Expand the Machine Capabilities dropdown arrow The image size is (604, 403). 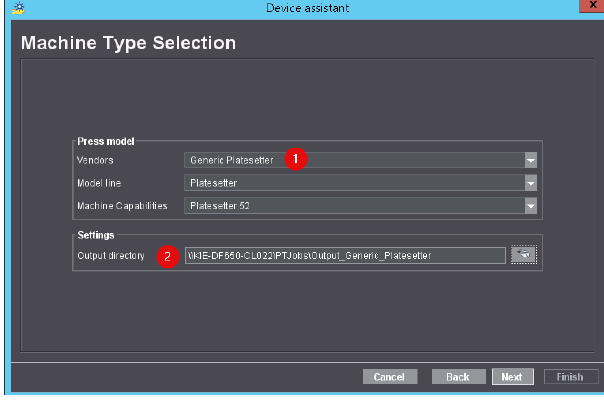click(531, 206)
